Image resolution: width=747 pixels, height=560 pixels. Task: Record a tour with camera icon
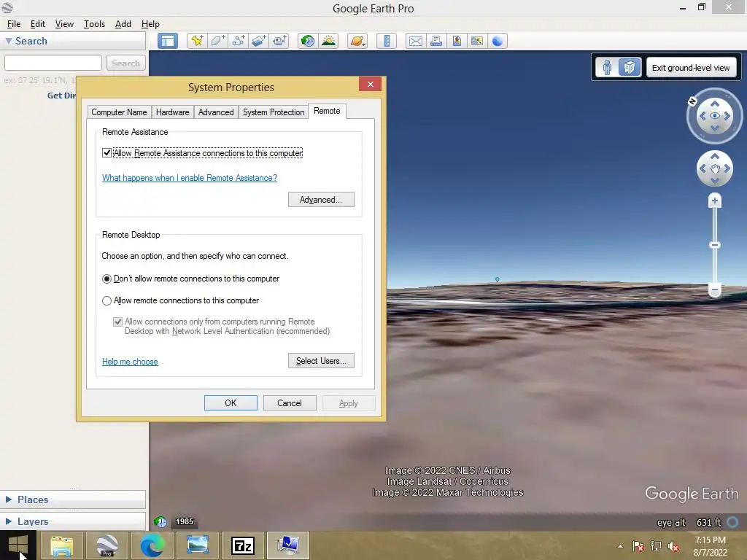tap(279, 41)
